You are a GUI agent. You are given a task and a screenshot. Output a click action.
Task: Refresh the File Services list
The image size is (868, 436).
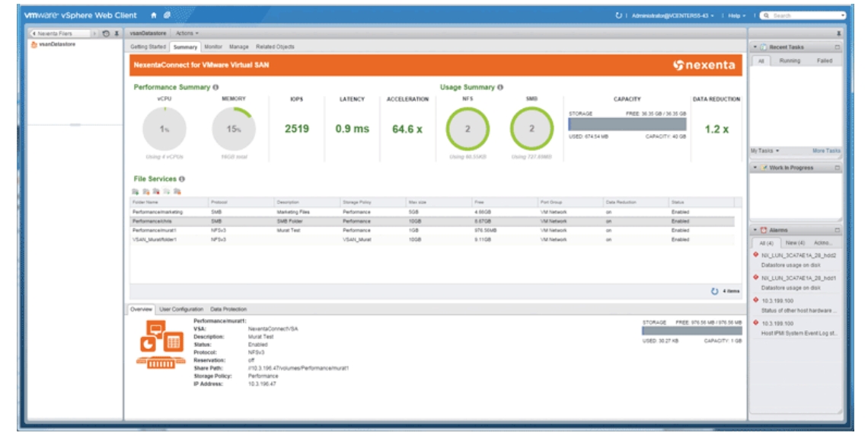(x=715, y=291)
